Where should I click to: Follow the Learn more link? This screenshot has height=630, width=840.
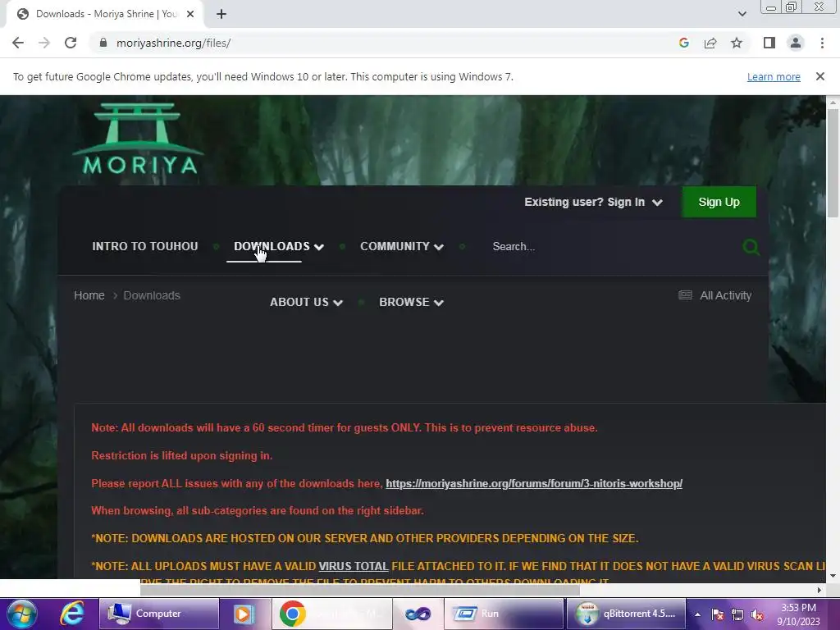[x=774, y=76]
